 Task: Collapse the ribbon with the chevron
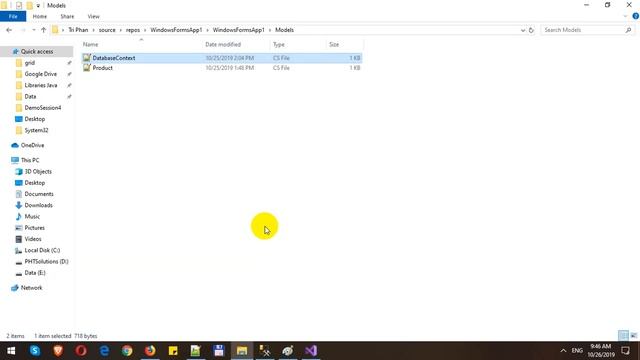[x=625, y=16]
